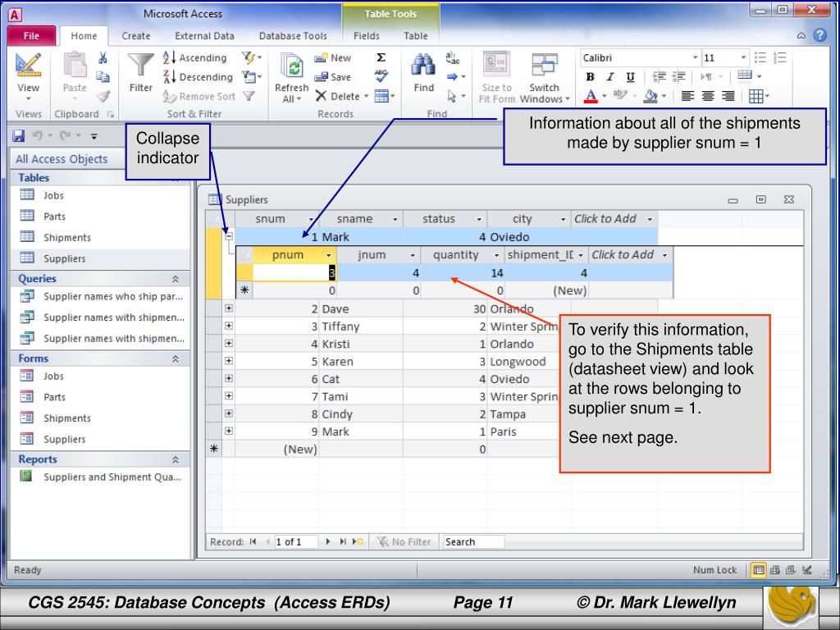Switch to External Data tab
This screenshot has width=840, height=630.
point(204,36)
